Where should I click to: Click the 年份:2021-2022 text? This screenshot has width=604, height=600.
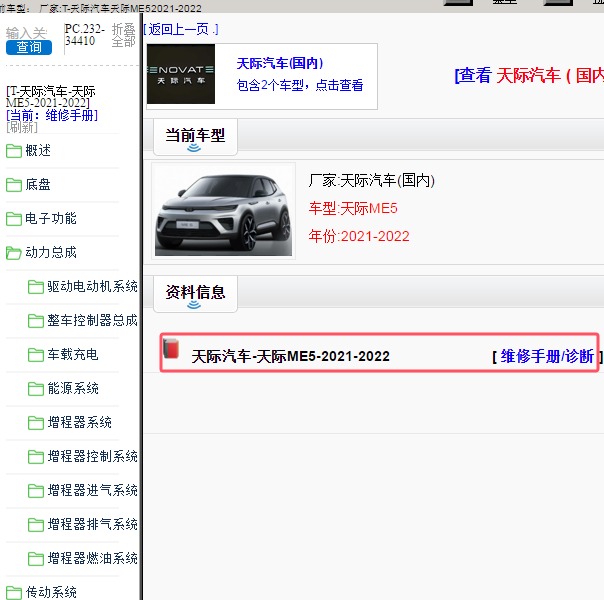tap(359, 236)
